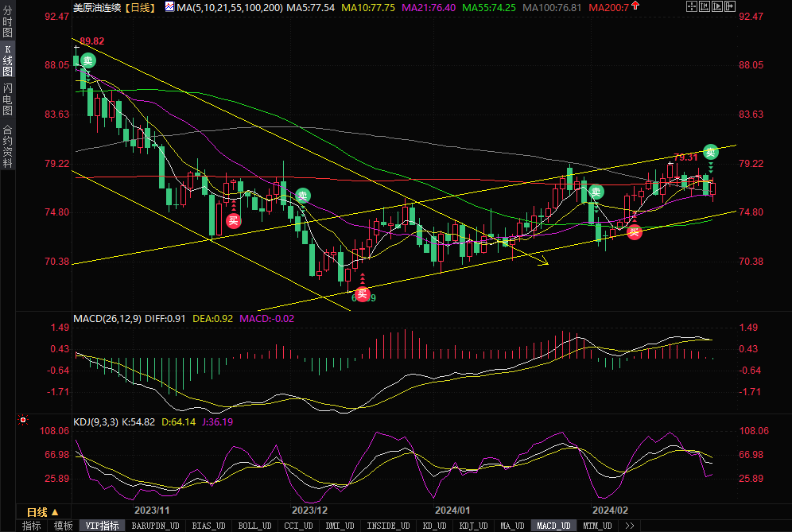This screenshot has width=792, height=532.
Task: Click the 模板 button in bottom bar
Action: (x=63, y=526)
